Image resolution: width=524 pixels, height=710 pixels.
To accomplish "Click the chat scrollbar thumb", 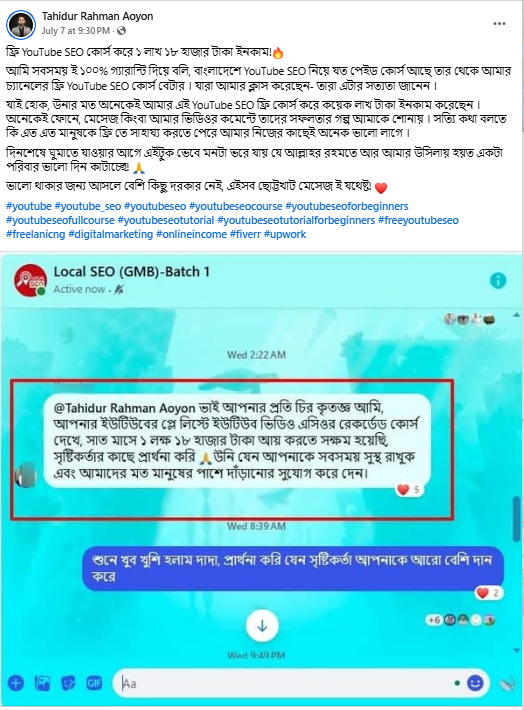I will pyautogui.click(x=517, y=519).
